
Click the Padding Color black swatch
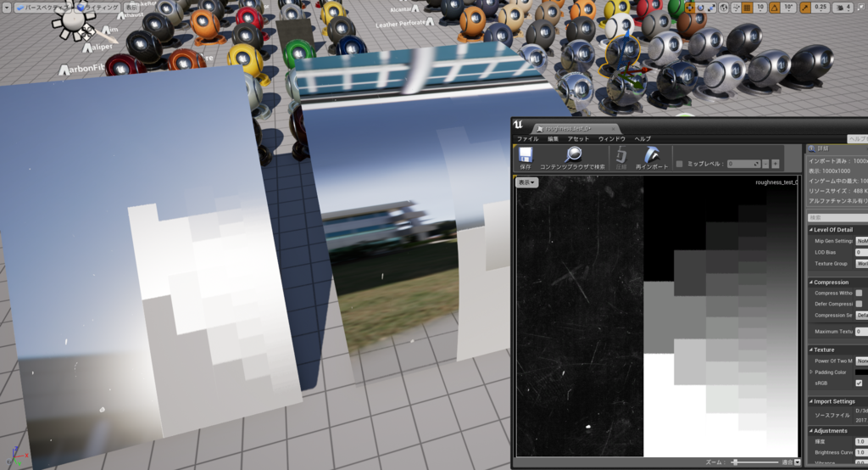[862, 372]
